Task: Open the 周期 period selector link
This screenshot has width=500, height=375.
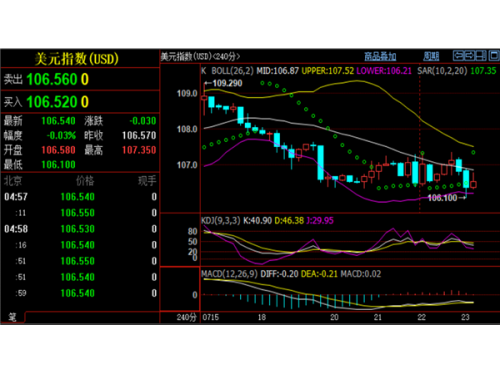Action: pyautogui.click(x=431, y=56)
